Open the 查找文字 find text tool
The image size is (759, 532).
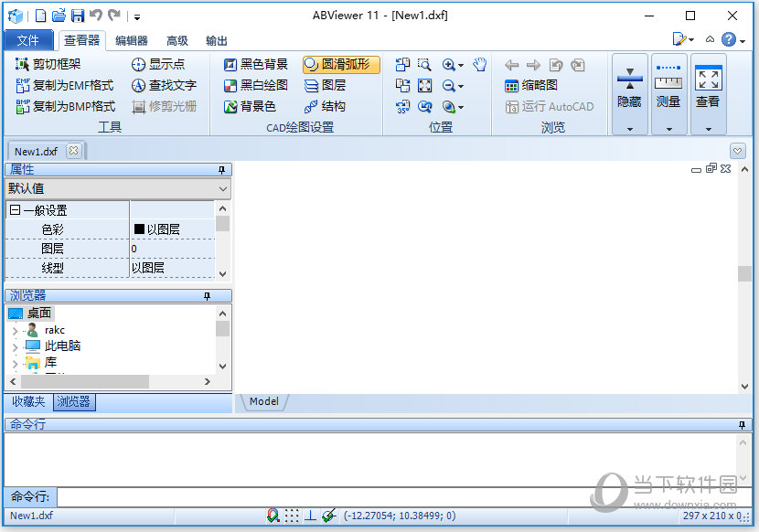[x=164, y=85]
